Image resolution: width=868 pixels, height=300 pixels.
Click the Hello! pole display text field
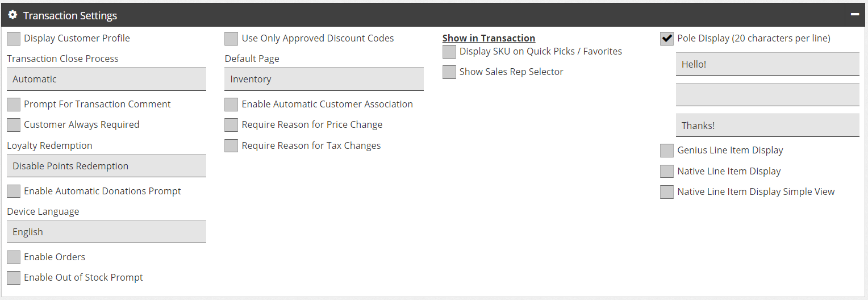tap(767, 64)
